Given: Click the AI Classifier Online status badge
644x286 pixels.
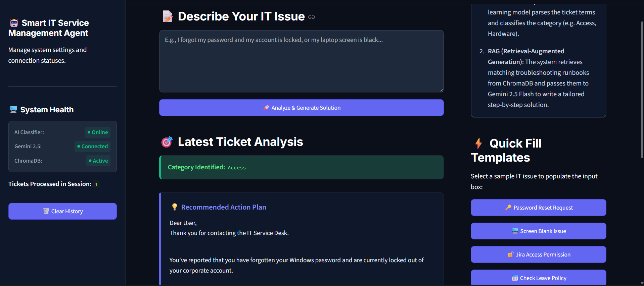Looking at the screenshot, I should pyautogui.click(x=98, y=132).
